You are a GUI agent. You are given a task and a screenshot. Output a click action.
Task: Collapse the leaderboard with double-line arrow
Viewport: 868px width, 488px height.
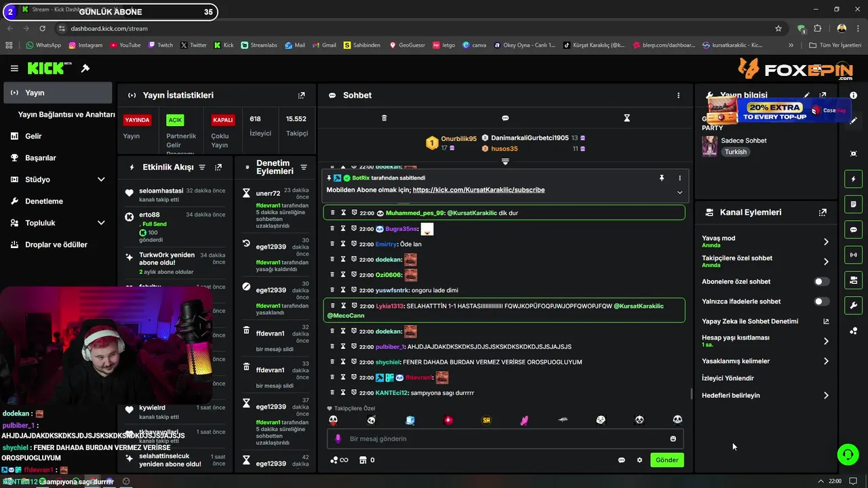pyautogui.click(x=505, y=161)
